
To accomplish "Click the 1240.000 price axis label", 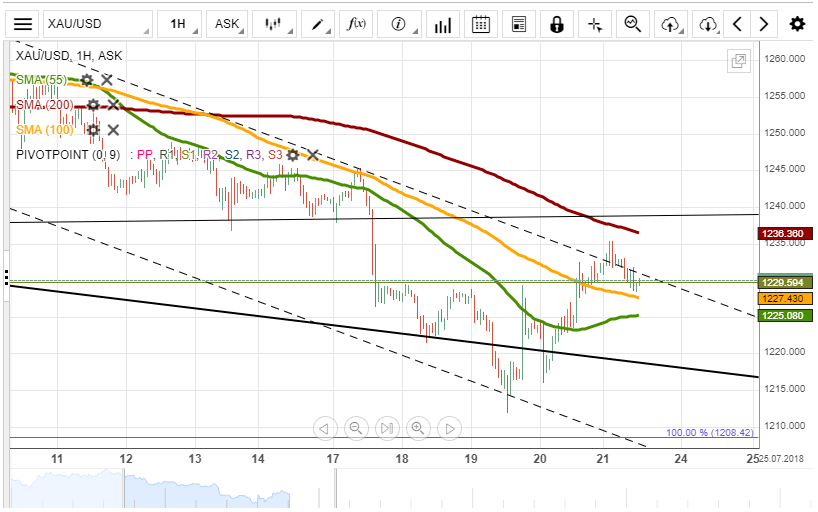I will click(x=785, y=206).
